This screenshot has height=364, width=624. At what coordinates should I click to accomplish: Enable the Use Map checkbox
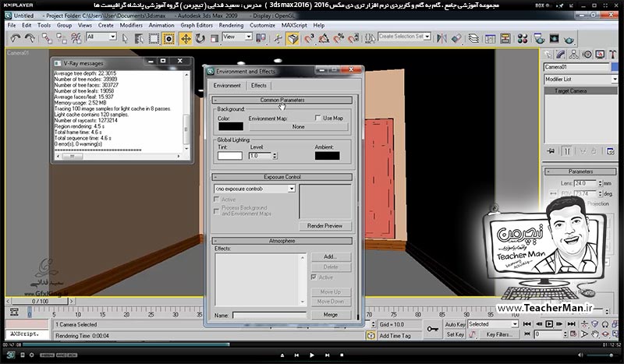tap(317, 118)
